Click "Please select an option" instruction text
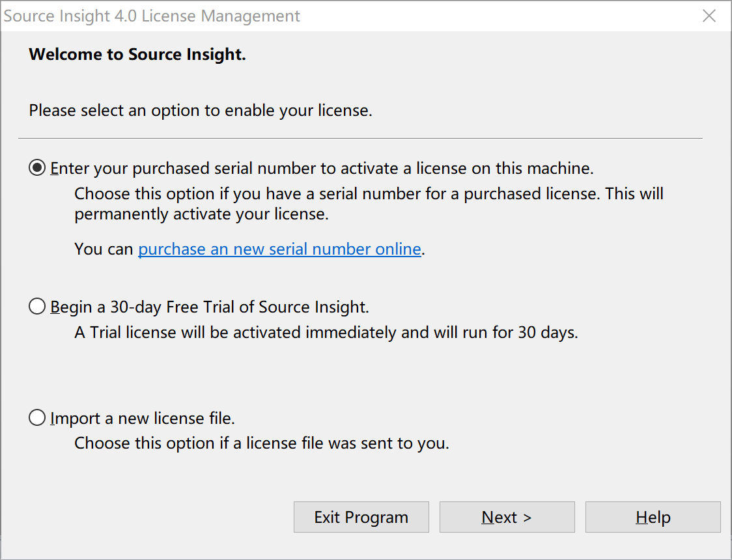Screen dimensions: 732x560 click(201, 111)
